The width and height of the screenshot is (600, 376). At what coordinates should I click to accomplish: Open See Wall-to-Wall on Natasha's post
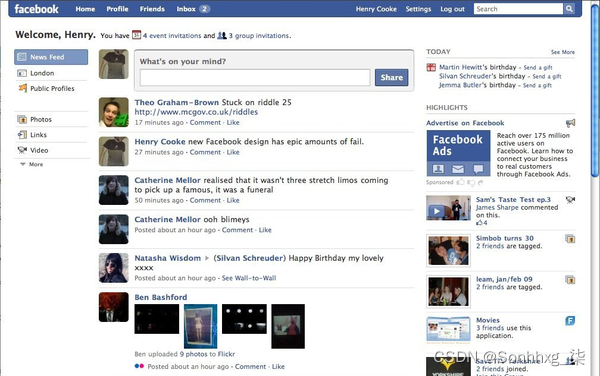[x=249, y=278]
